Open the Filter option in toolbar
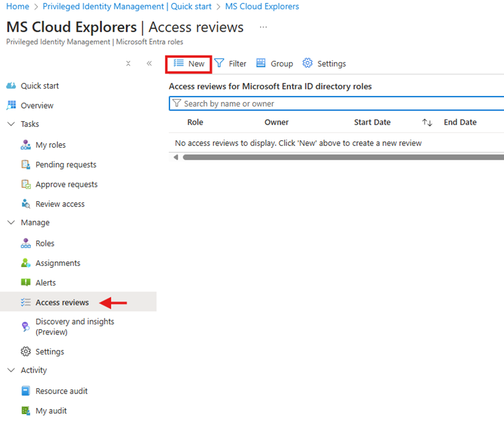The image size is (504, 424). coord(231,64)
